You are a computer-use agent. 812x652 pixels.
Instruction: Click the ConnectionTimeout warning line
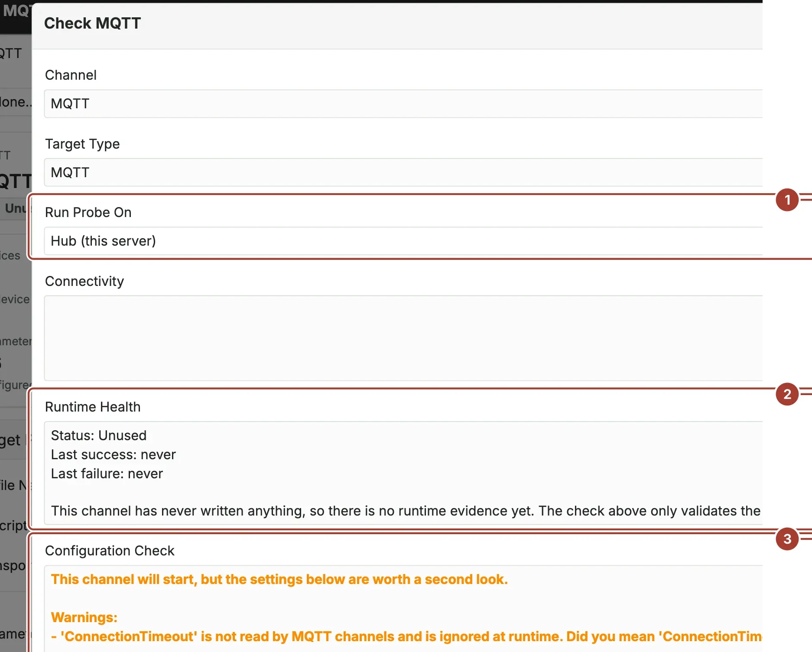click(406, 636)
